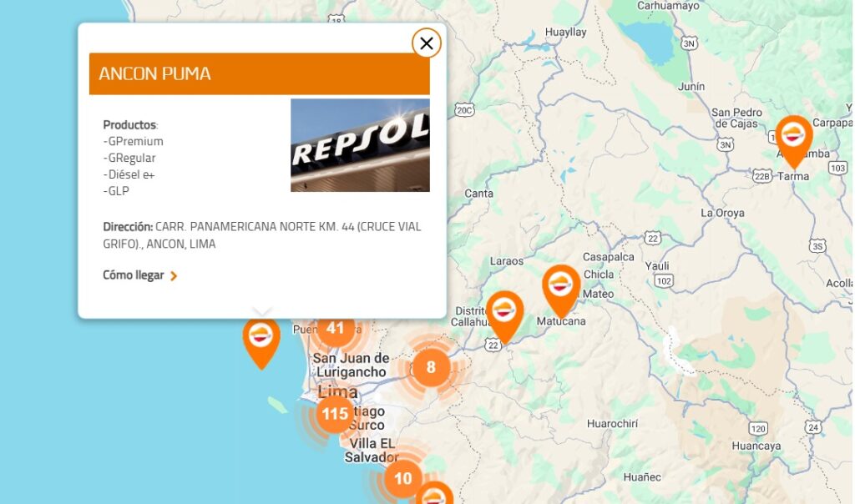This screenshot has height=504, width=855.
Task: Click the Canta map label
Action: [x=478, y=194]
